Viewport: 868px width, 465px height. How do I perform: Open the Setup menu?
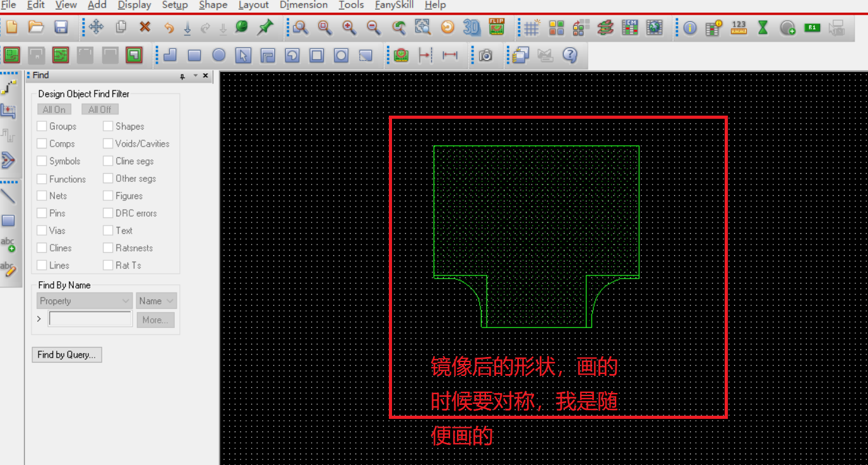[x=175, y=5]
